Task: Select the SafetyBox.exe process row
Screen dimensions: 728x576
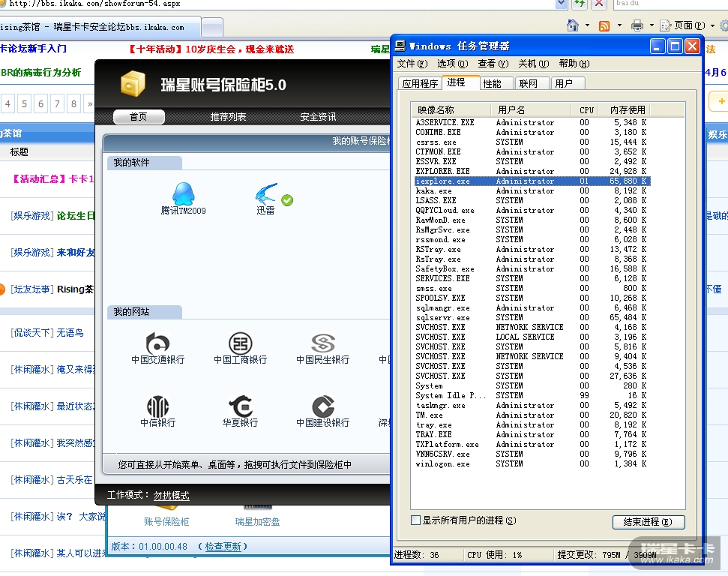Action: pos(532,269)
